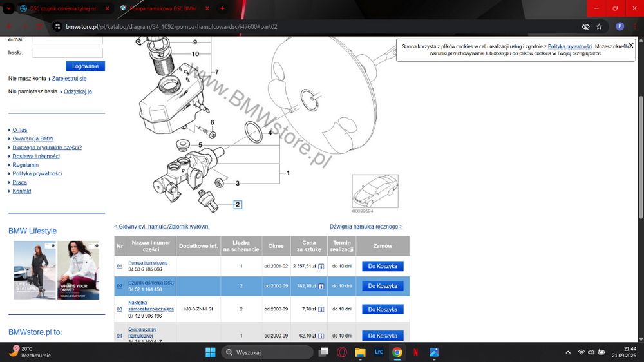This screenshot has width=644, height=362.
Task: Open O-ring pompy hamulcowej part link
Action: click(x=142, y=332)
